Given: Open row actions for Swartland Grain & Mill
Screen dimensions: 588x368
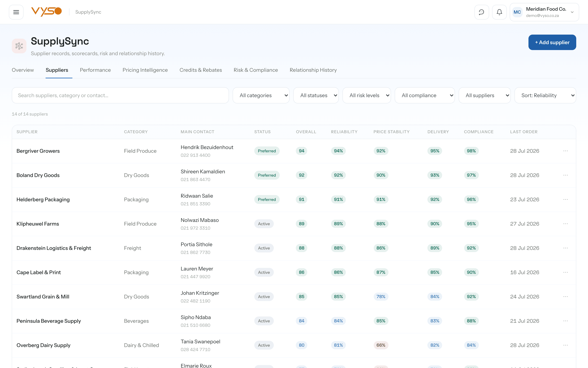Looking at the screenshot, I should pyautogui.click(x=565, y=297).
